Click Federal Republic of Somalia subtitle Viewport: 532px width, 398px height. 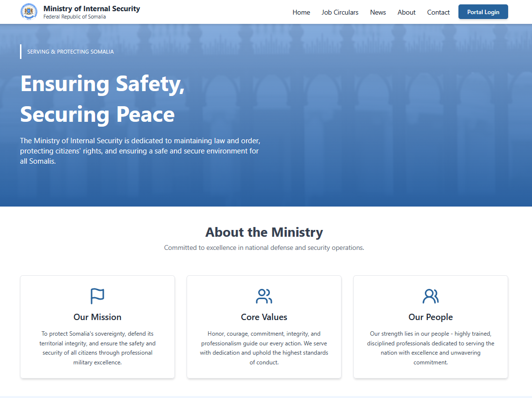(x=75, y=17)
